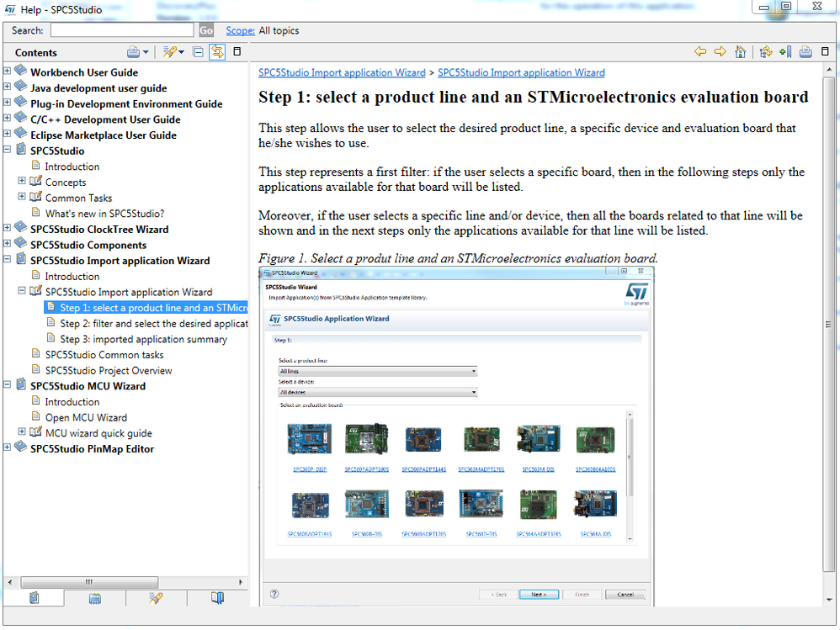This screenshot has height=630, width=840.
Task: Toggle the Link with Contents button
Action: [x=217, y=52]
